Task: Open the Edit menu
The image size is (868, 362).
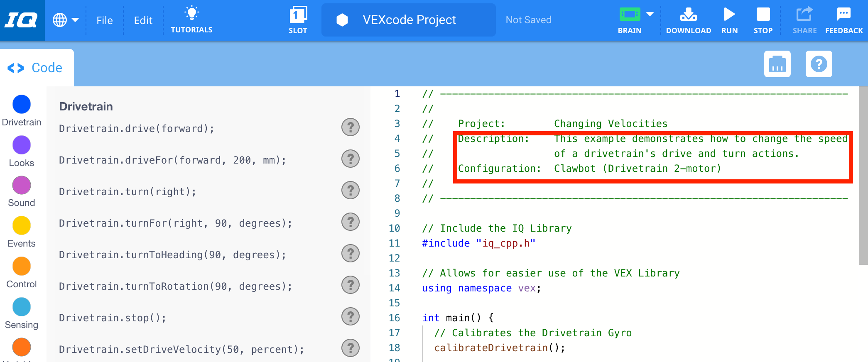Action: 143,20
